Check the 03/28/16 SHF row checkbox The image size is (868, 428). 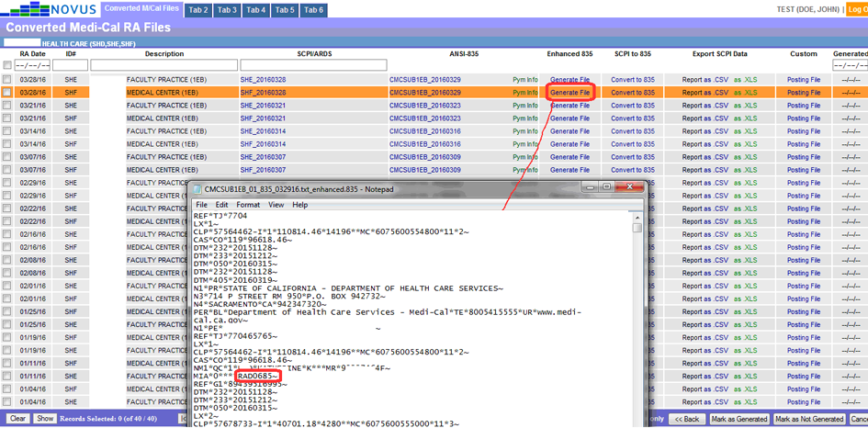tap(6, 93)
